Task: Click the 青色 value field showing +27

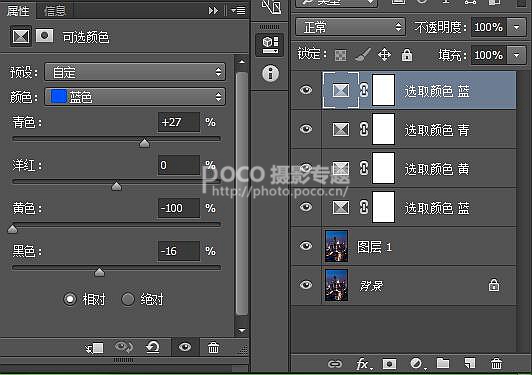Action: point(179,122)
